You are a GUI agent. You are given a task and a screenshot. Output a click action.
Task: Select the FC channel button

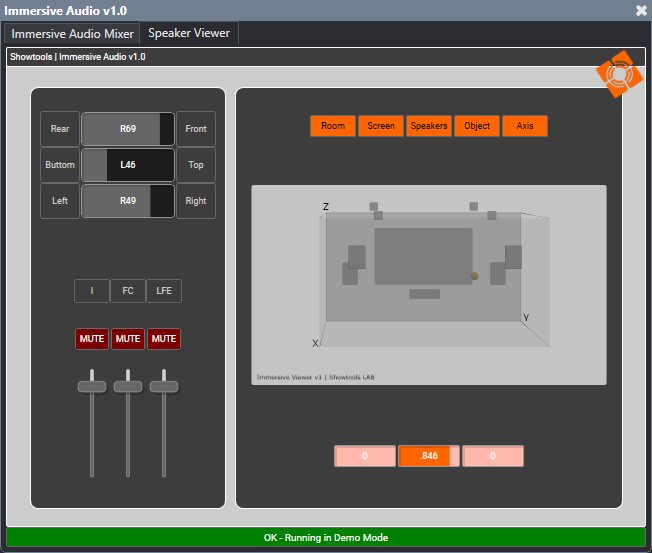[x=128, y=291]
